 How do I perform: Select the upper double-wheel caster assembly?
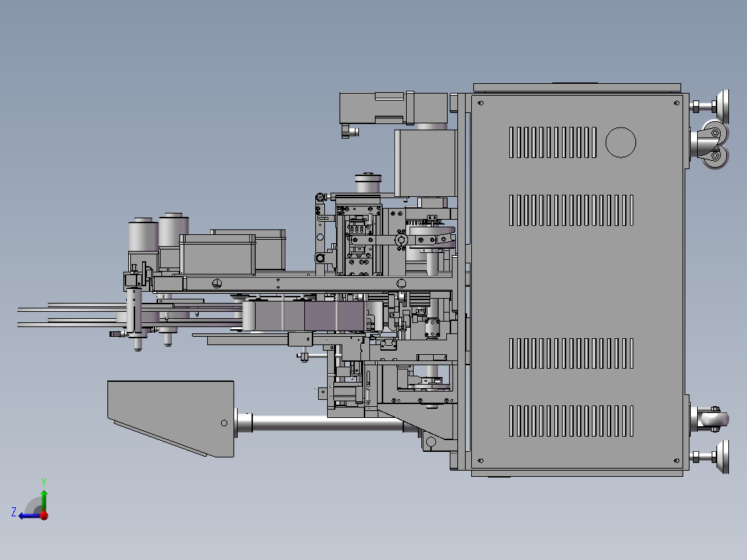710,144
